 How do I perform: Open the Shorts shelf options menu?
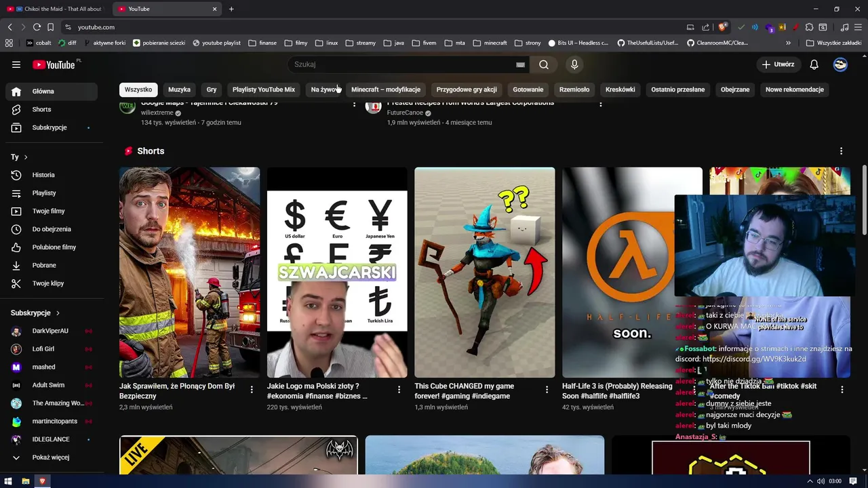842,151
